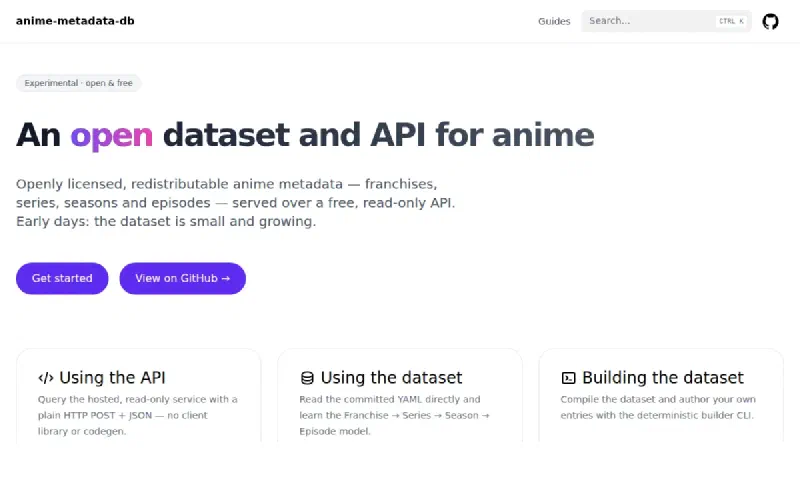This screenshot has width=800, height=500.
Task: Click the View on GitHub button
Action: 183,279
